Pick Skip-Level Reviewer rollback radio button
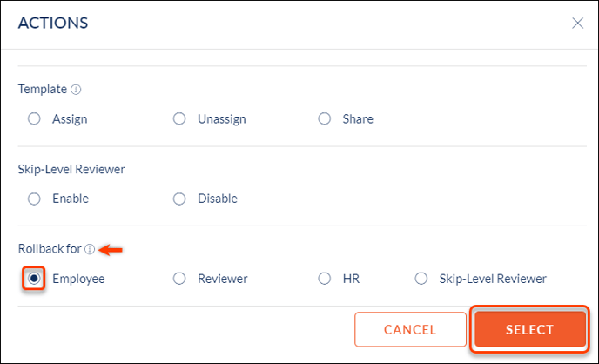The width and height of the screenshot is (599, 364). point(421,279)
